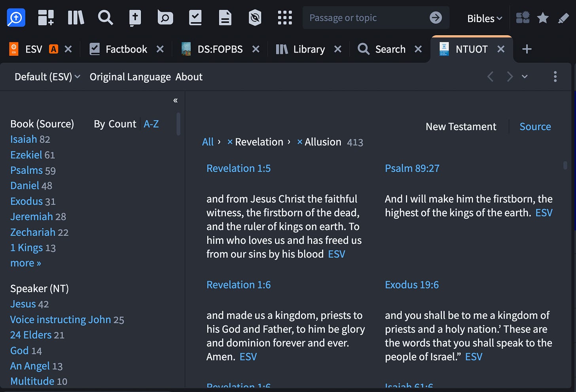This screenshot has height=392, width=576.
Task: Close the Factbook tab
Action: click(160, 49)
